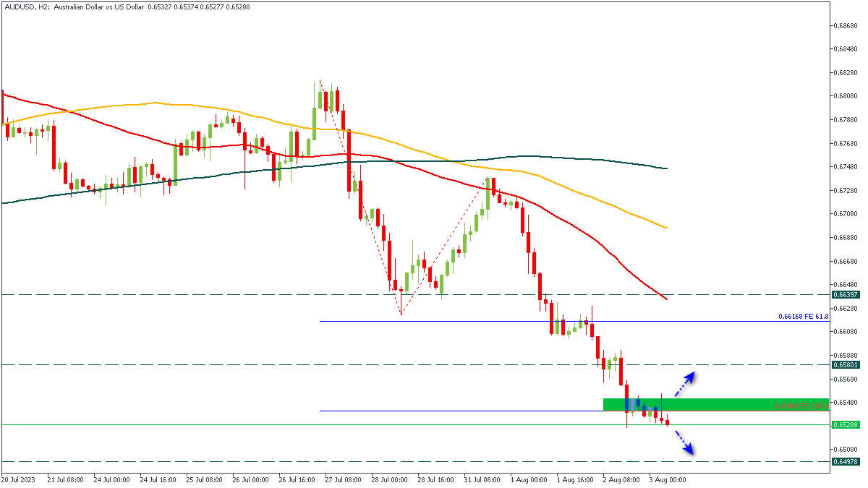This screenshot has width=868, height=488.
Task: Click the 0.65801 price level tag
Action: [845, 365]
